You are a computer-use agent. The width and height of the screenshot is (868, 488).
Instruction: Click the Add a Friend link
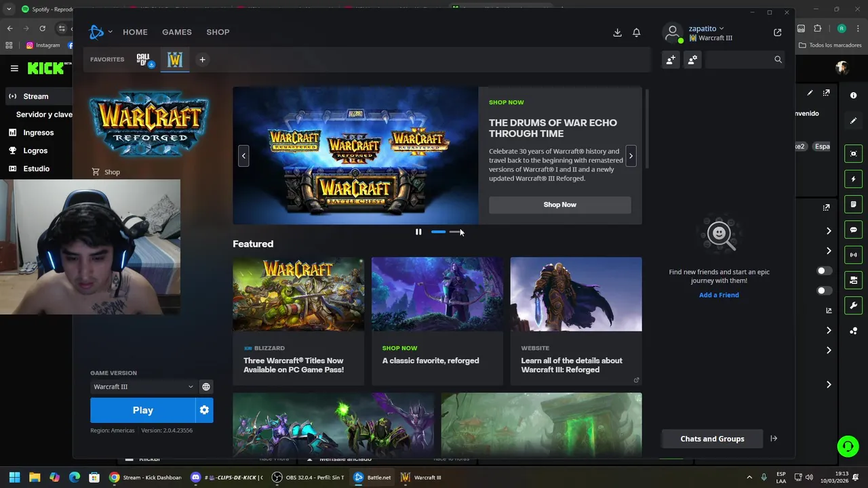(719, 295)
